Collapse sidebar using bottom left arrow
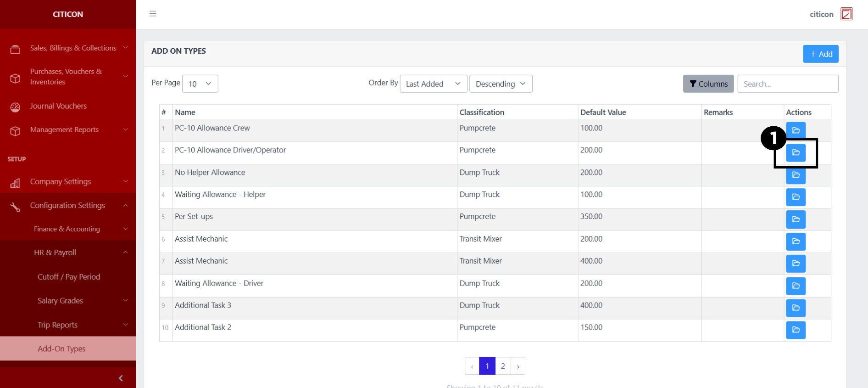 121,378
